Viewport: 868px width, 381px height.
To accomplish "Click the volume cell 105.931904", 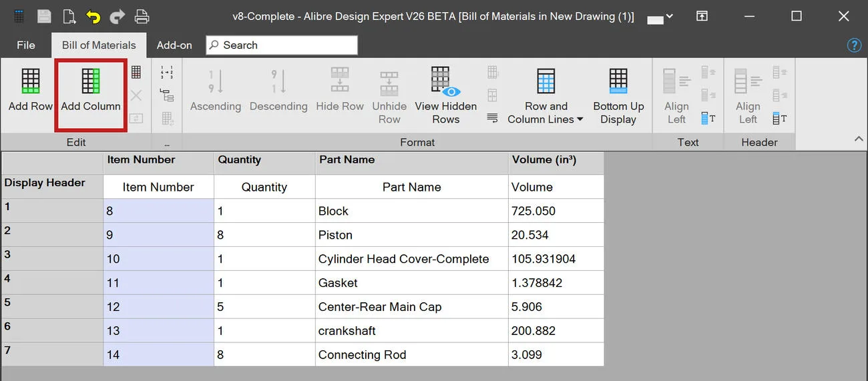I will 556,259.
